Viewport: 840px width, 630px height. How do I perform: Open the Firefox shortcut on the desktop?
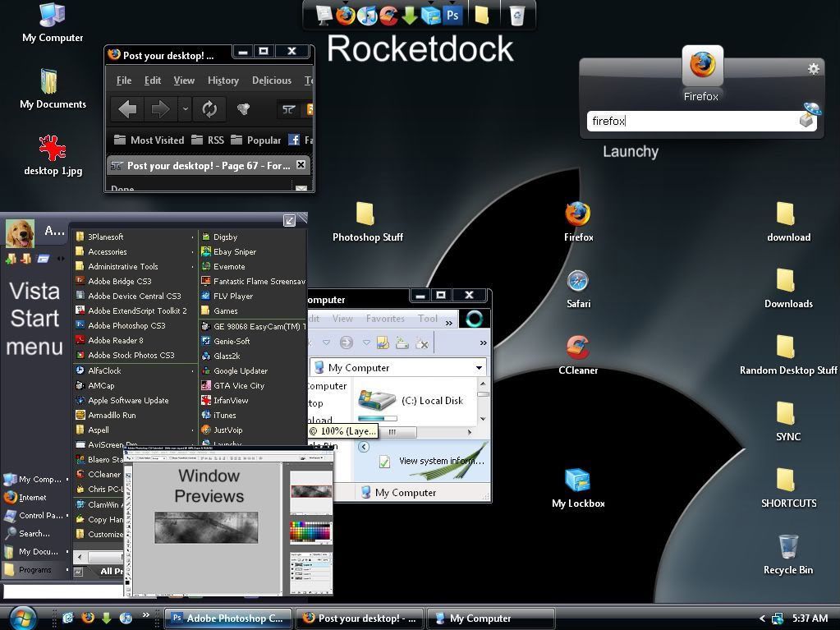578,221
